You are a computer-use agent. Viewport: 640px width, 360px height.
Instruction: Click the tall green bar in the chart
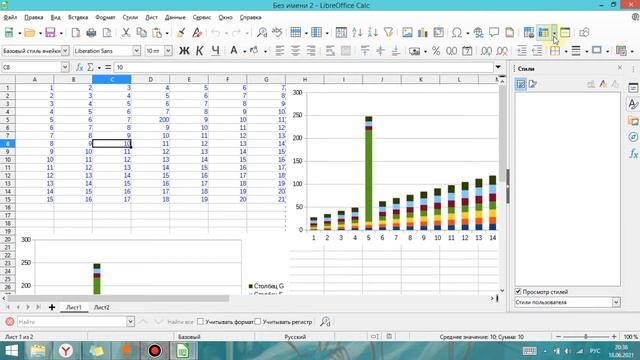pyautogui.click(x=369, y=176)
